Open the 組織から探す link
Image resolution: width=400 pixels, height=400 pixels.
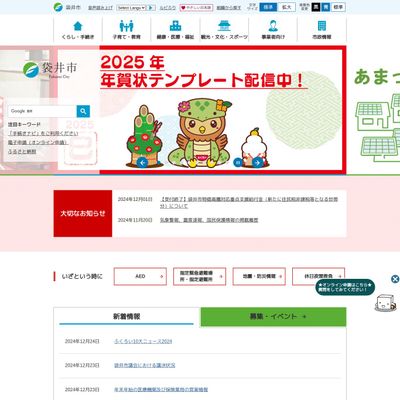pyautogui.click(x=229, y=7)
